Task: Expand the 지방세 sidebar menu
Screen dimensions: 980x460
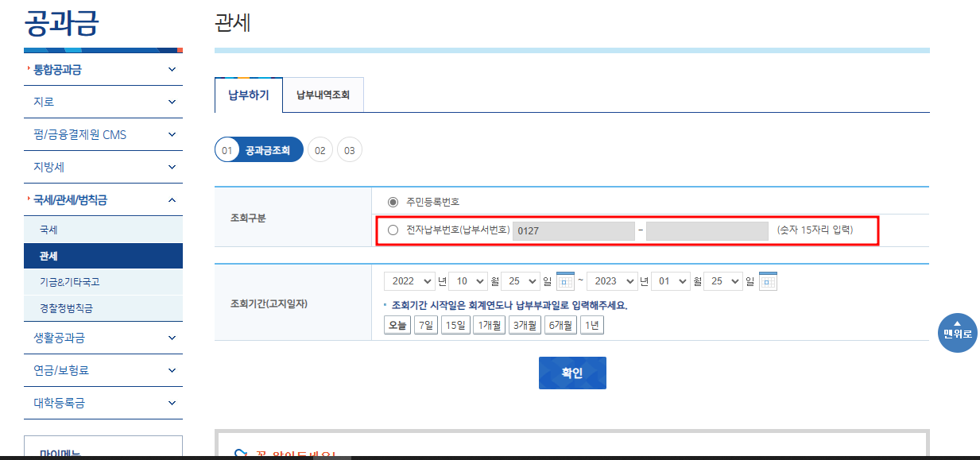Action: pos(103,167)
